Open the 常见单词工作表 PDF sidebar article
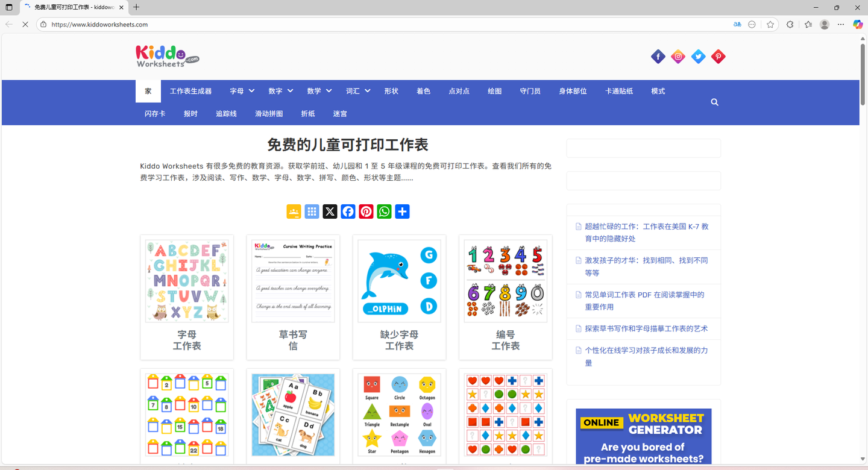This screenshot has width=868, height=470. pyautogui.click(x=644, y=301)
